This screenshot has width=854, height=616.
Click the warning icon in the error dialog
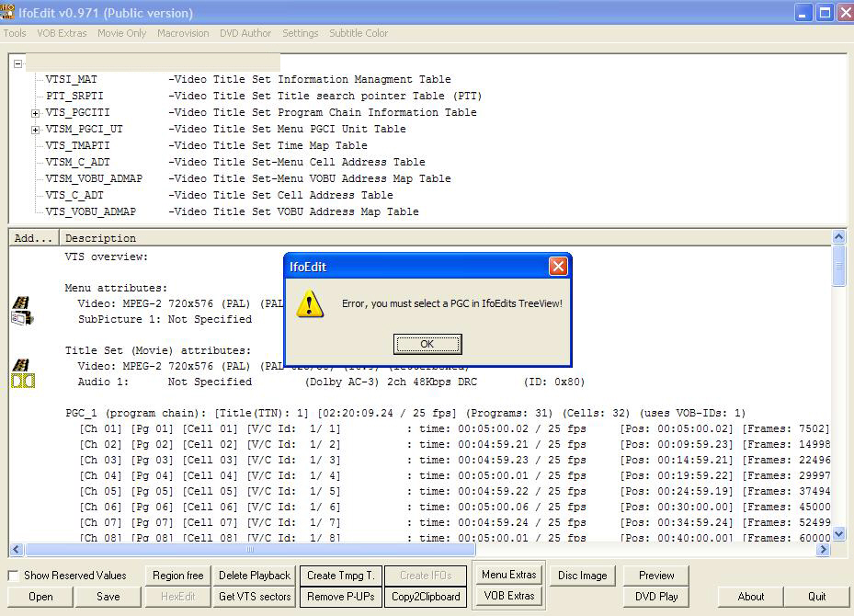(310, 304)
